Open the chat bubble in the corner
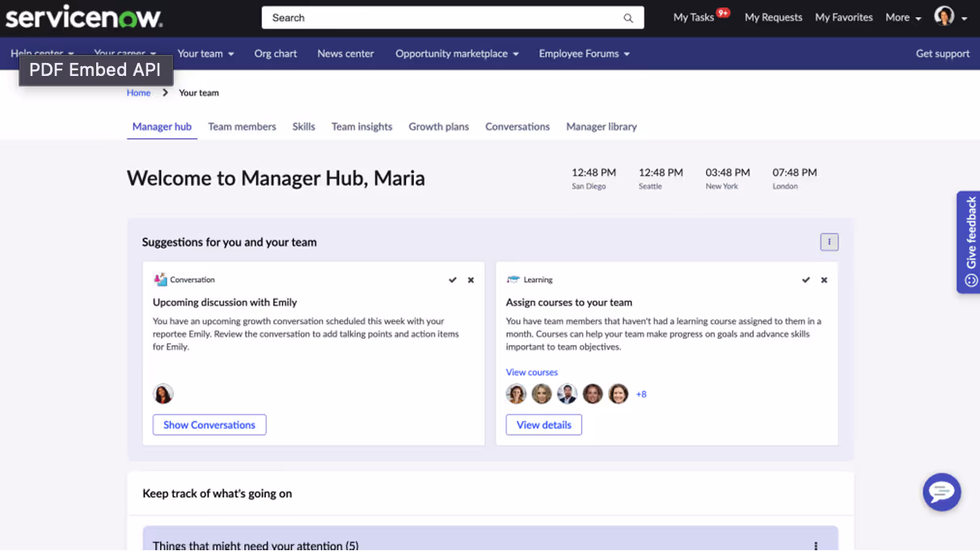 pyautogui.click(x=941, y=492)
